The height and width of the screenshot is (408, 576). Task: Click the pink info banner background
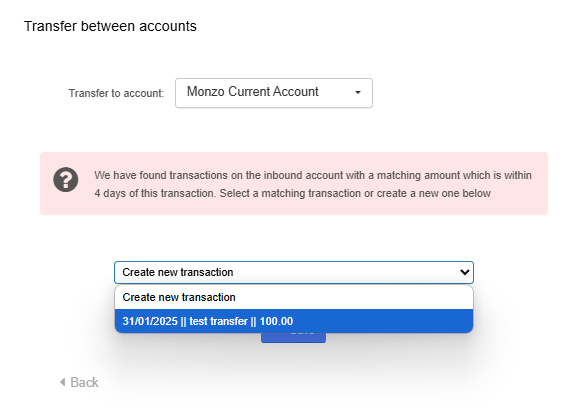[294, 183]
